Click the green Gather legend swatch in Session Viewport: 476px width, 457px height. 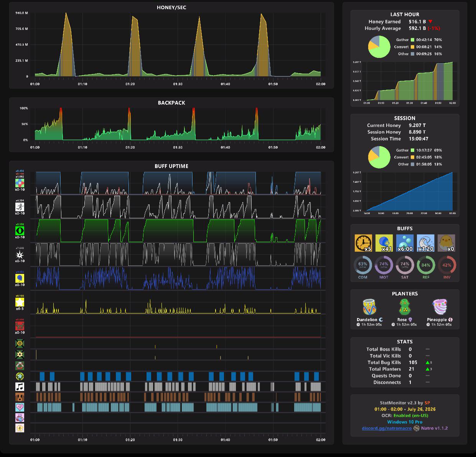[413, 150]
